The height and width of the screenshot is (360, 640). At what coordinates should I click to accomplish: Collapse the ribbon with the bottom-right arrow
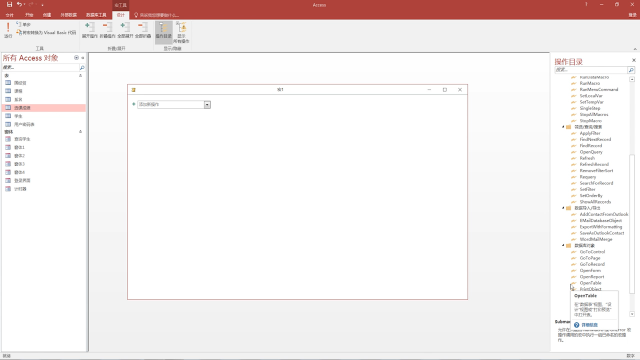point(635,49)
